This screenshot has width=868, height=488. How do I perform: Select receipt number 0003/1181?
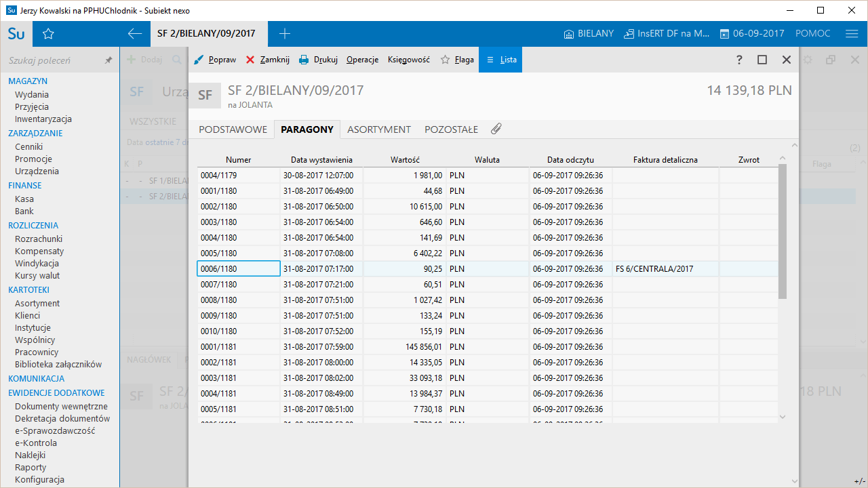pos(239,378)
